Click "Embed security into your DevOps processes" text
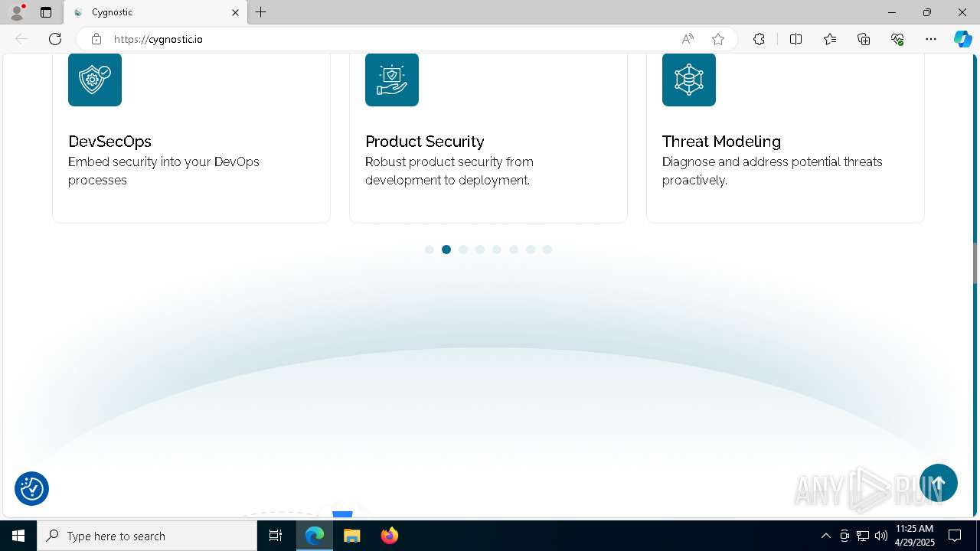 [164, 171]
